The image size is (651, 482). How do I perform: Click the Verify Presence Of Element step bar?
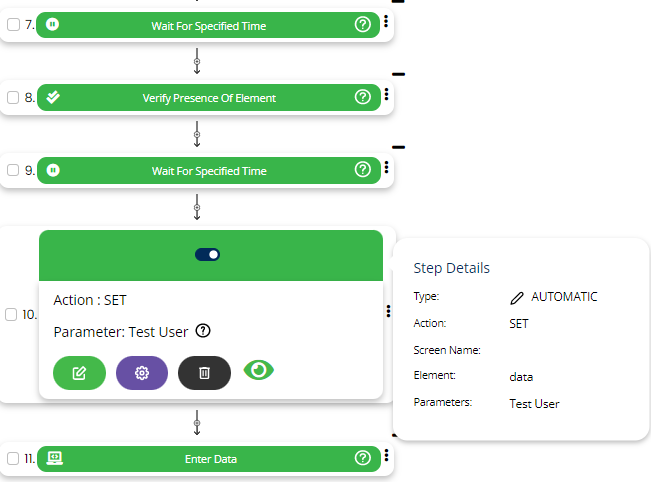click(208, 98)
